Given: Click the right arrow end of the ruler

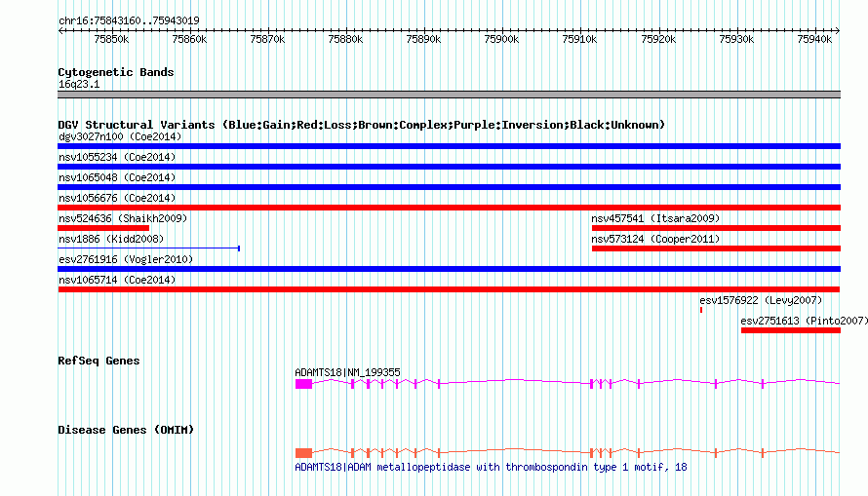Looking at the screenshot, I should (838, 30).
